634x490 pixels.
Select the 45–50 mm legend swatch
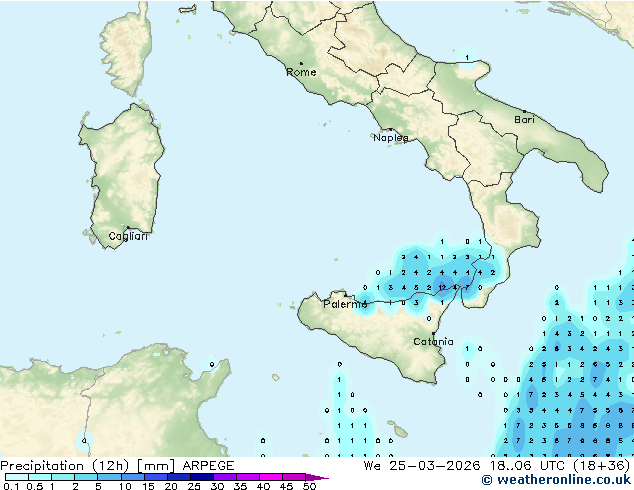294,477
